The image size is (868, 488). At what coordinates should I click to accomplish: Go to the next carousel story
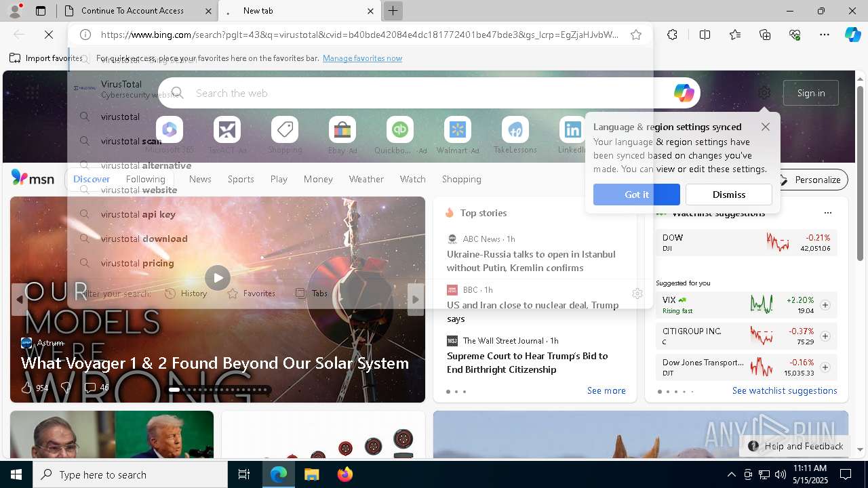click(416, 299)
